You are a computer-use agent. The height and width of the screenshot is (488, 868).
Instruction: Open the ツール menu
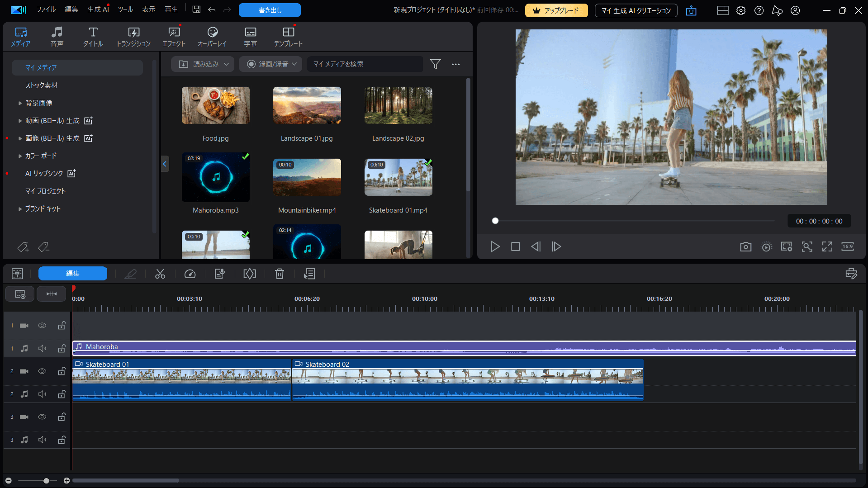point(125,9)
